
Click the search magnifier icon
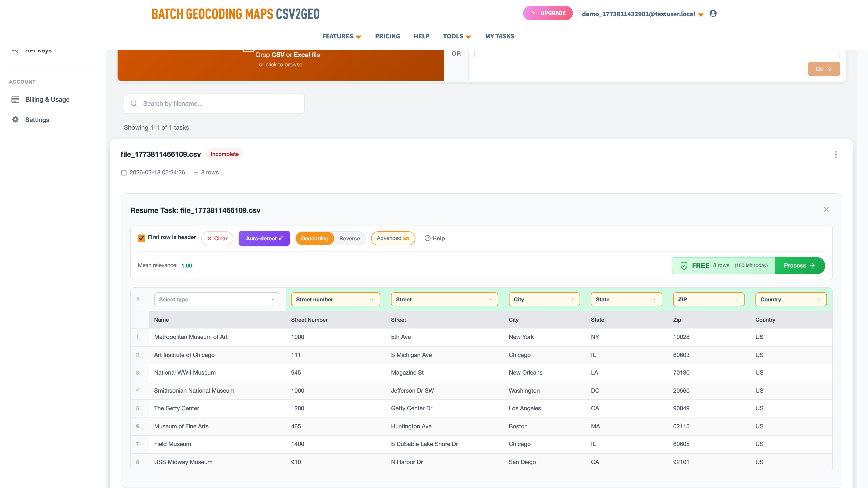(x=134, y=103)
